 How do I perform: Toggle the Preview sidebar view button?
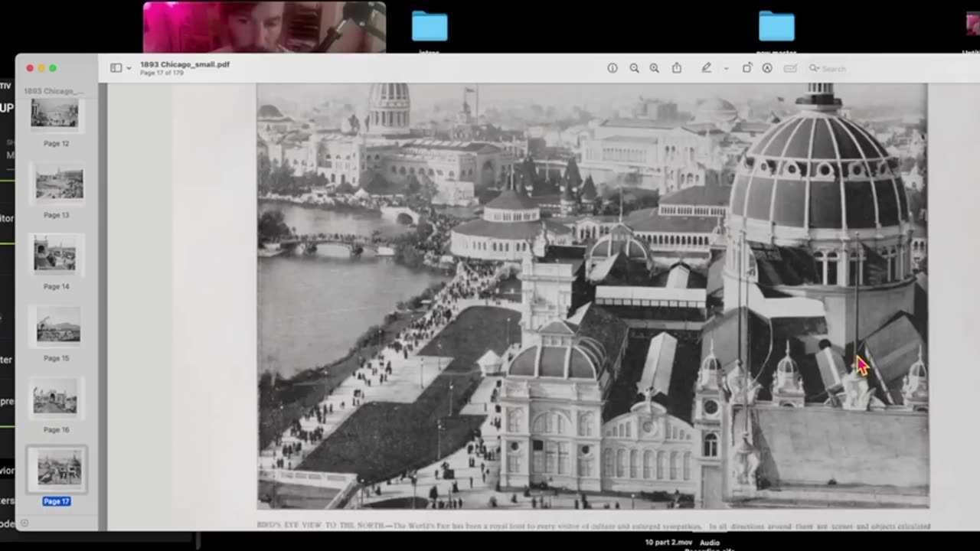coord(116,68)
